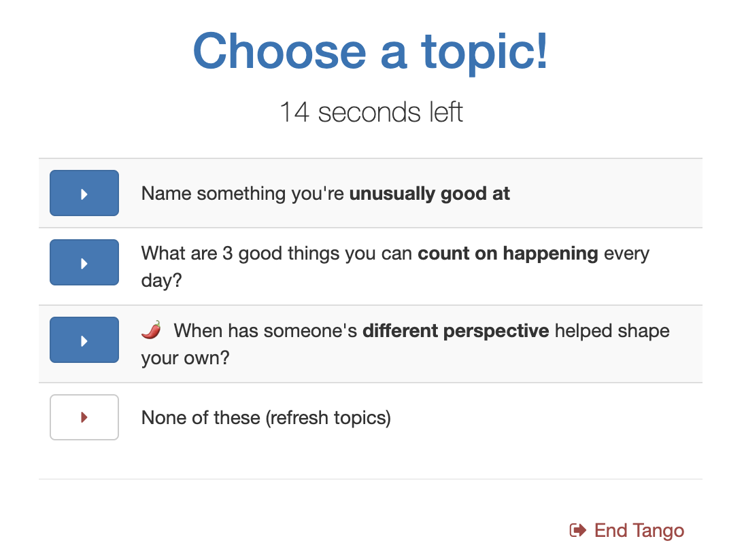The height and width of the screenshot is (560, 744).
Task: Choose the "different perspective" topic button
Action: coord(84,340)
